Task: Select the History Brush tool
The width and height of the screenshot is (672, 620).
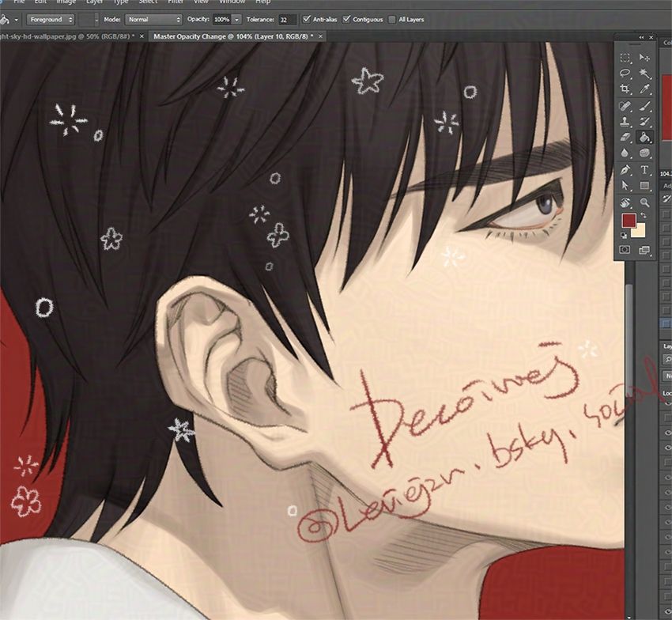Action: (644, 122)
